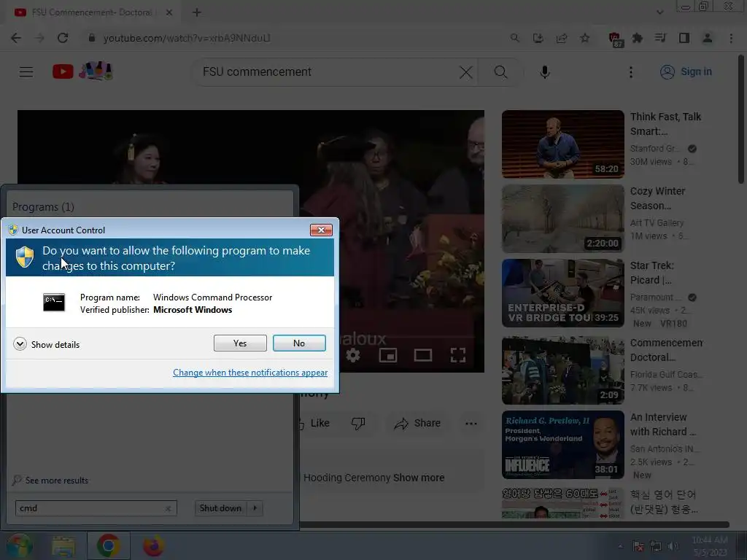Viewport: 747px width, 560px height.
Task: Click No in User Account Control dialog
Action: pos(299,343)
